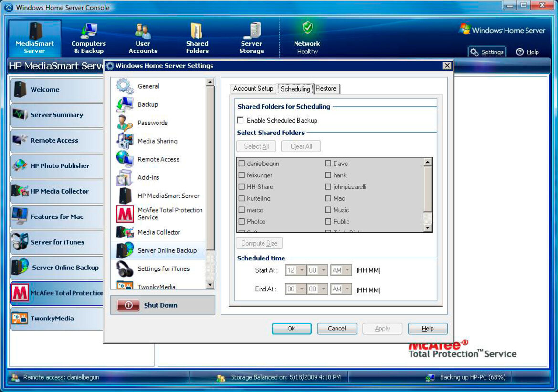Open Server Storage icon
This screenshot has height=392, width=558.
[252, 31]
